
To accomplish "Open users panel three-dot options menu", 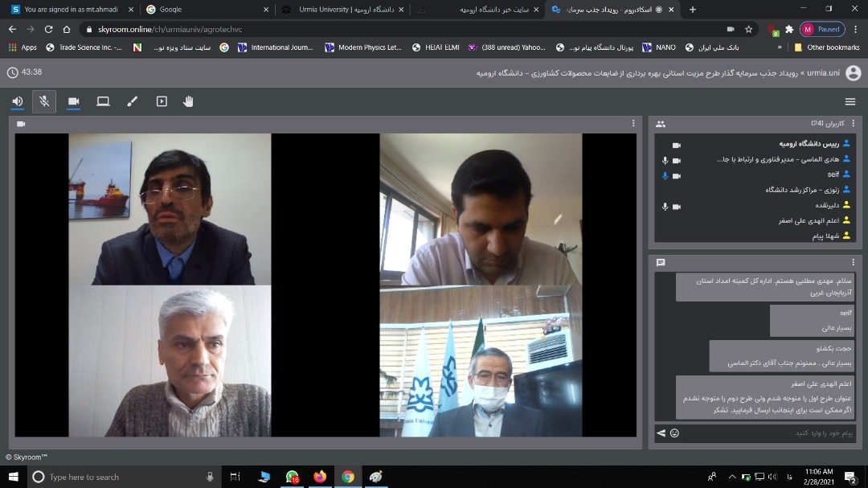I will tap(853, 124).
